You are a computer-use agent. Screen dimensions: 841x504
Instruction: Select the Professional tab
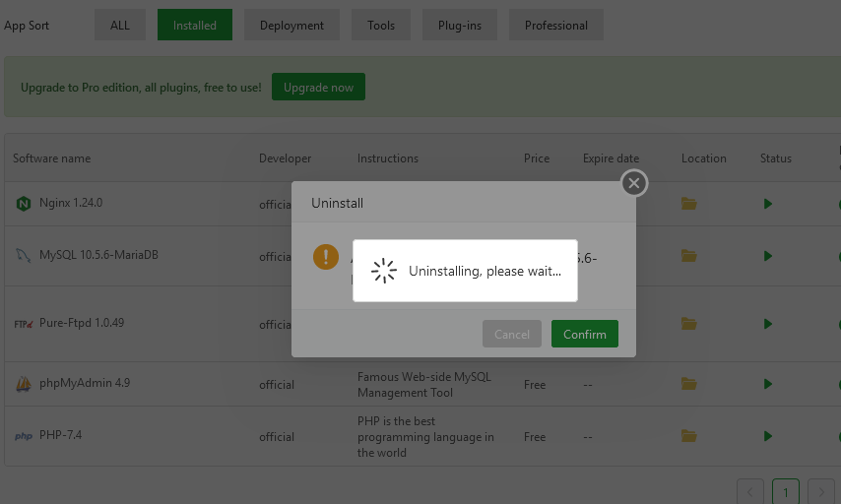(556, 26)
